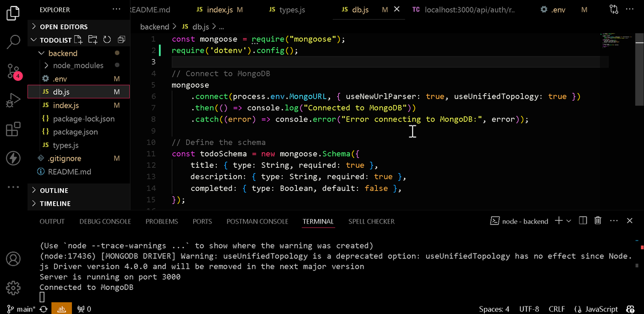This screenshot has height=314, width=644.
Task: Change indentation via Spaces: 4
Action: click(494, 309)
